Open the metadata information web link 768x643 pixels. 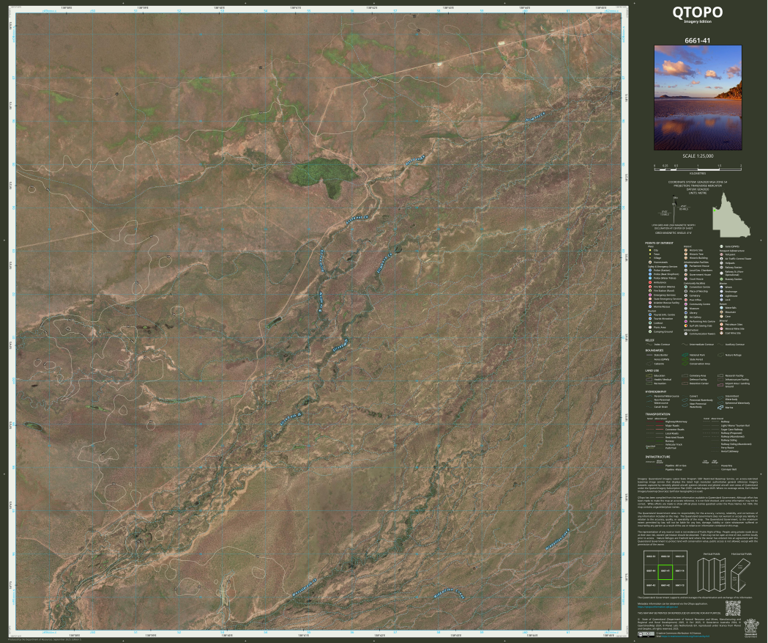click(658, 607)
